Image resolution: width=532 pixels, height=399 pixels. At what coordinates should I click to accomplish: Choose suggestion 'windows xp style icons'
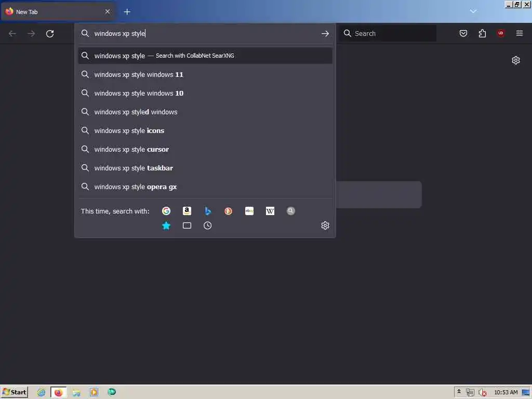click(205, 130)
